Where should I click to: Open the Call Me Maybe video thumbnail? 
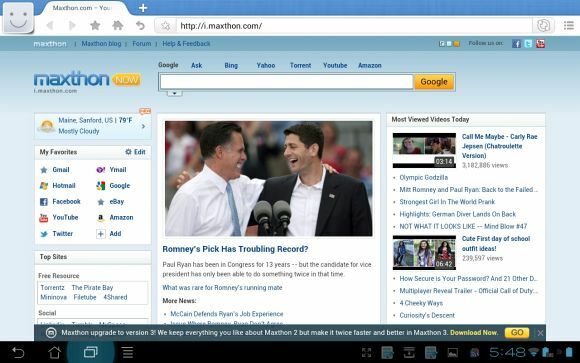point(424,150)
